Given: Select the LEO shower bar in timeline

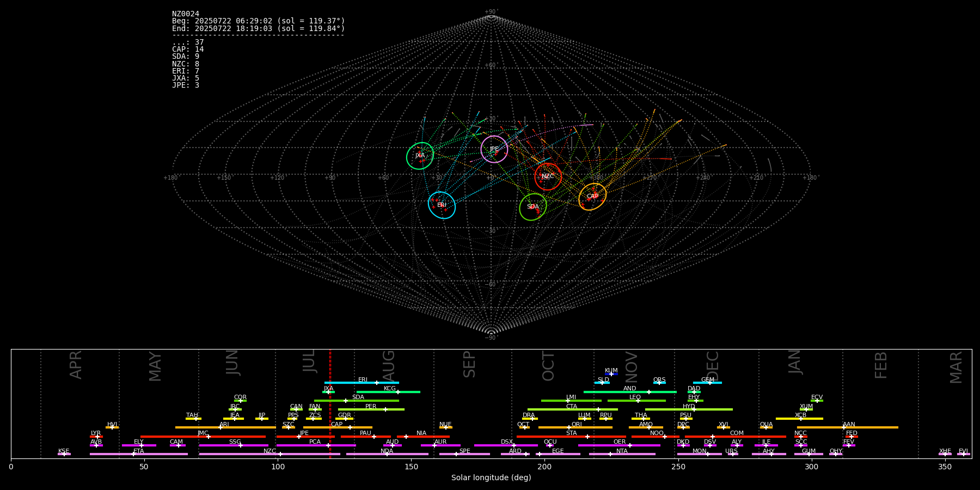Looking at the screenshot, I should click(x=636, y=401).
